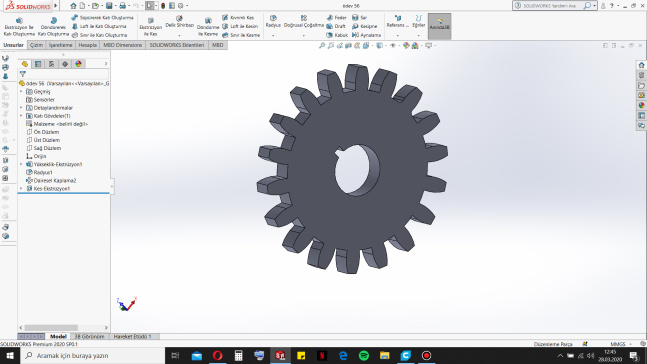The width and height of the screenshot is (647, 364).
Task: Switch to the SOLIDWORKS Eklentileri tab
Action: pos(177,45)
